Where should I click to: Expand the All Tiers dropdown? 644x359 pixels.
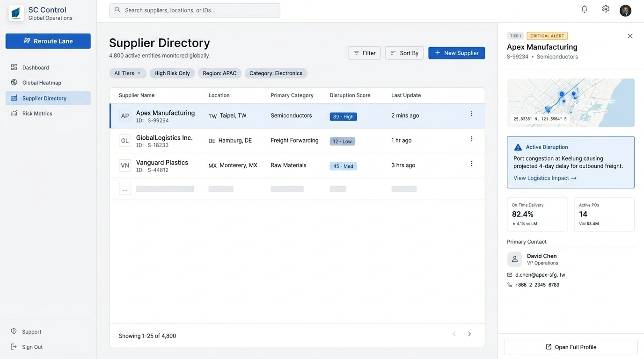pos(128,73)
